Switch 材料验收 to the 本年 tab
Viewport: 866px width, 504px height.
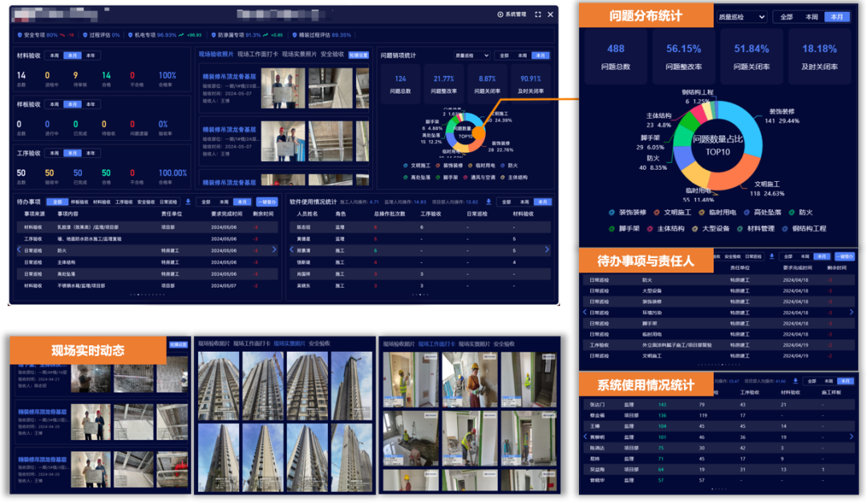[90, 56]
